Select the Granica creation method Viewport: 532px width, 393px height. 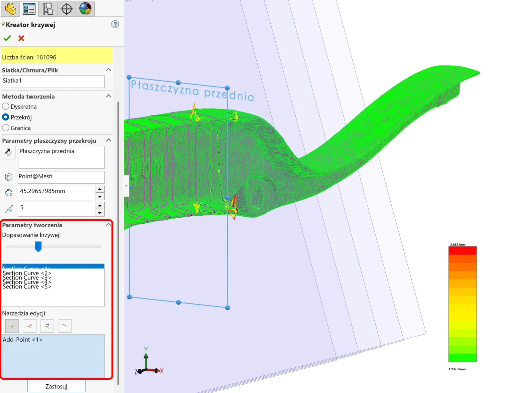coord(6,128)
